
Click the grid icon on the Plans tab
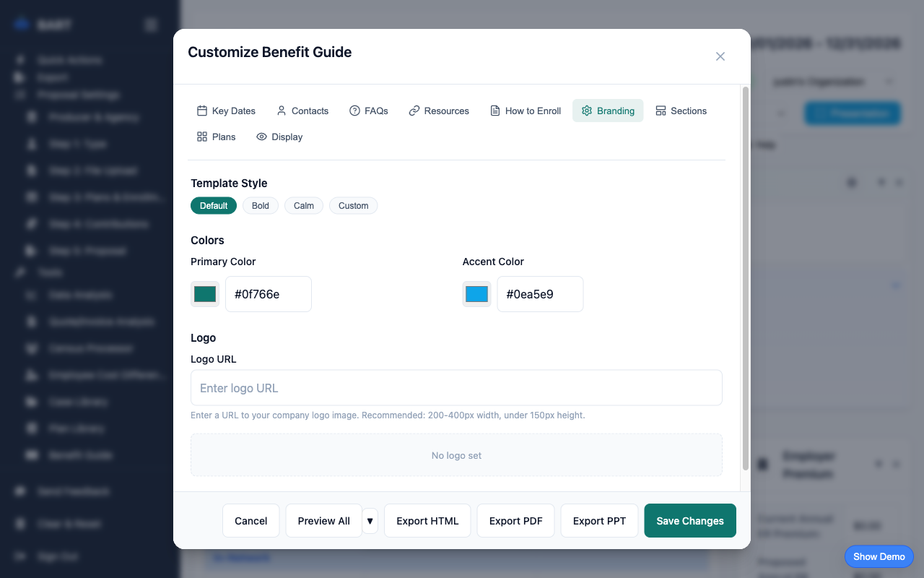click(202, 137)
